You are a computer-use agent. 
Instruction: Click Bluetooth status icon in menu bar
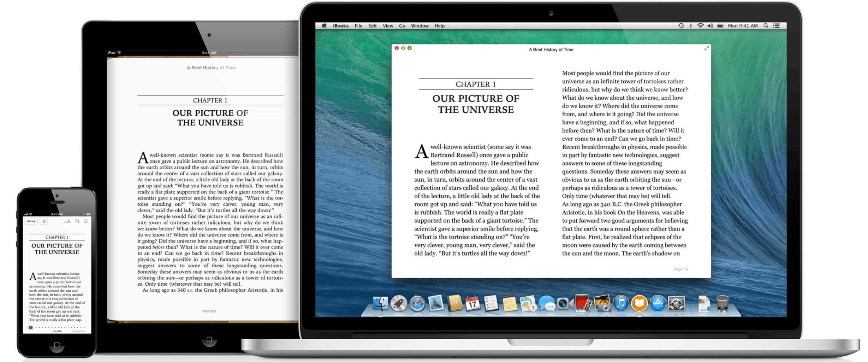click(x=690, y=26)
